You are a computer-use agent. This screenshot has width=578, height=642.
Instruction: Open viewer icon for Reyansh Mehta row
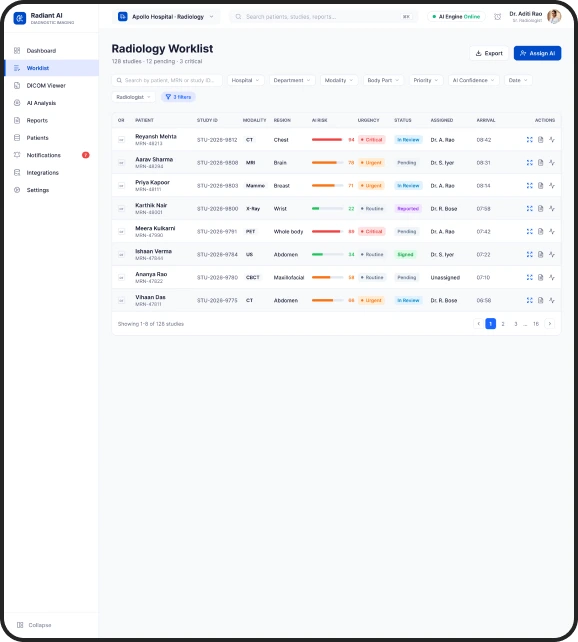529,140
